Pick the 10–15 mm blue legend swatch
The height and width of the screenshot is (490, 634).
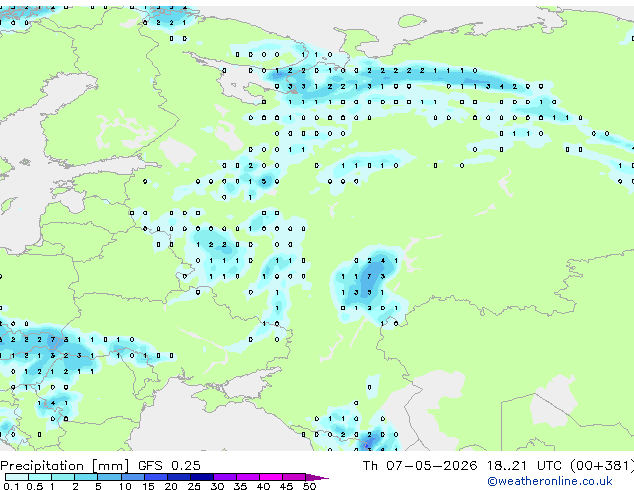133,477
